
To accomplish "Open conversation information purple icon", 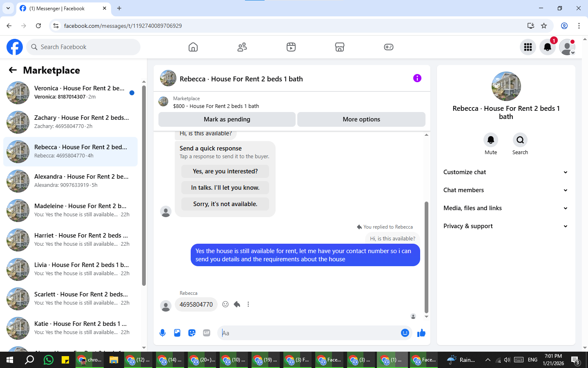I will click(417, 78).
